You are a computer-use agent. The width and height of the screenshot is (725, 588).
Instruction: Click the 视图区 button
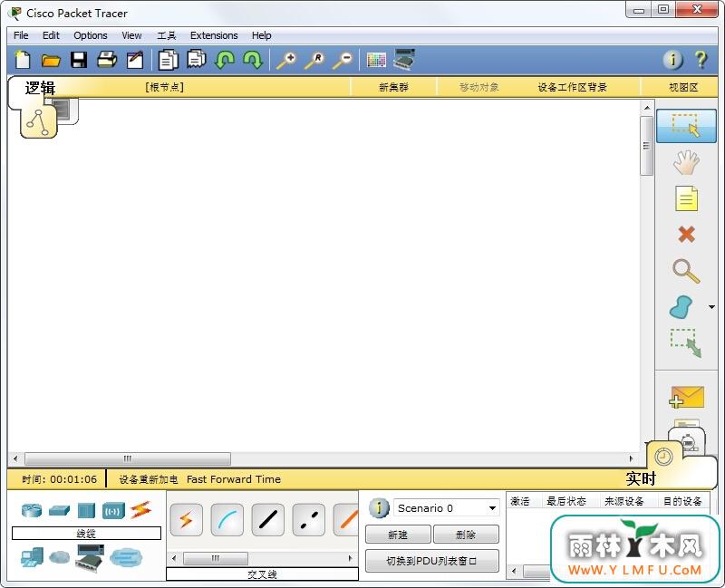[x=683, y=87]
